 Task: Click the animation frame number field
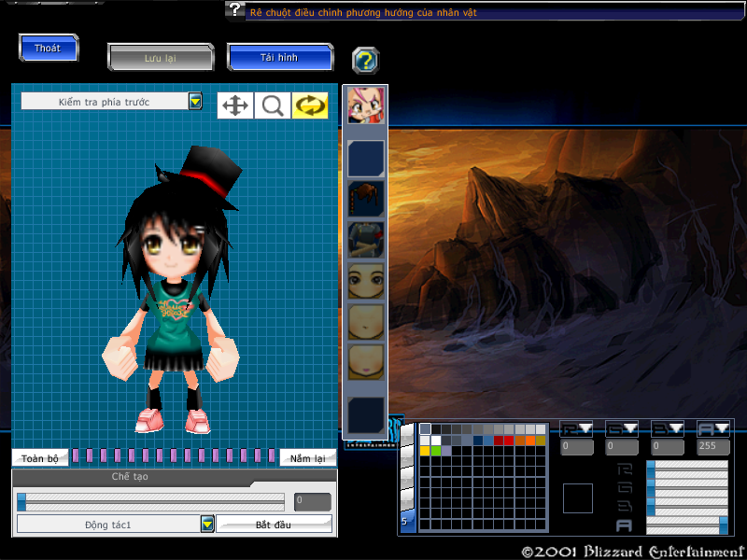click(x=313, y=501)
